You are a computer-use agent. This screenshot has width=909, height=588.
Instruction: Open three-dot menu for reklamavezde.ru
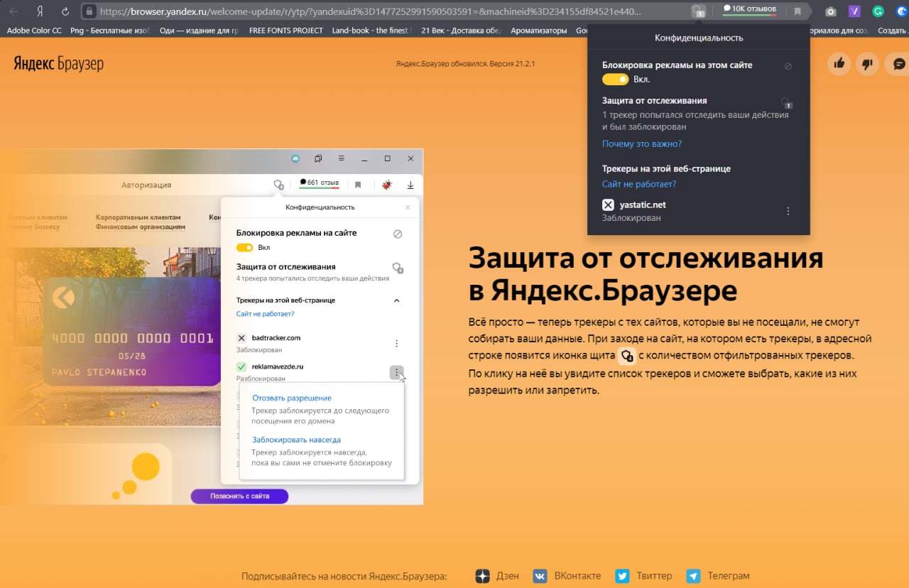(396, 372)
